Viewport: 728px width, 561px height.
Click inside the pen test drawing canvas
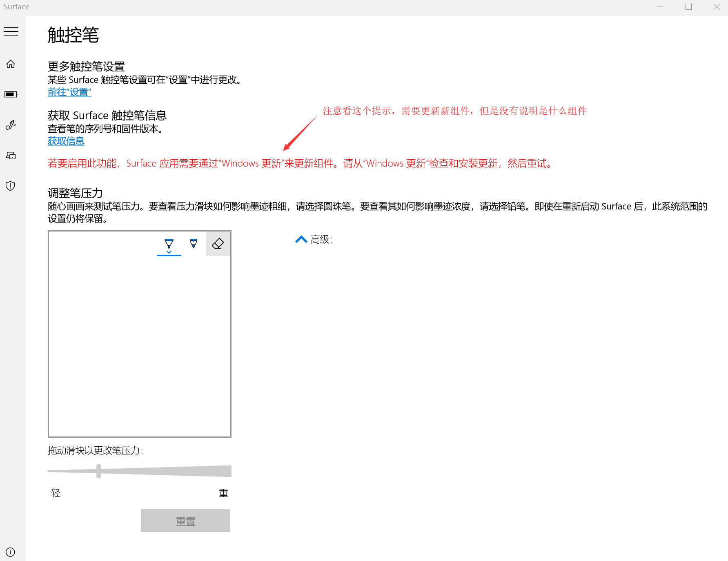click(x=140, y=347)
